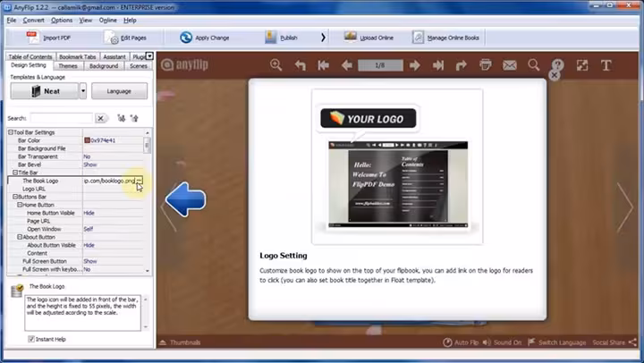Click settings list scroll down arrow

(x=148, y=271)
